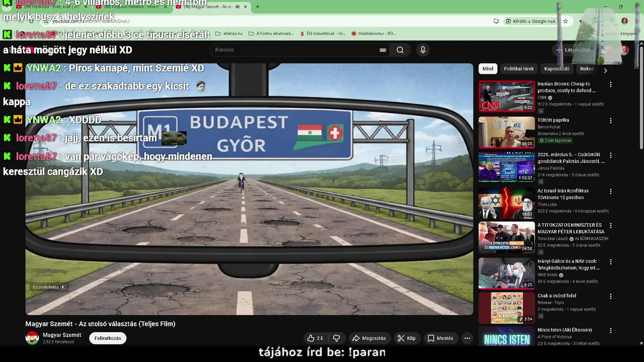Open options menu for the Csütörtöki gondolatok video
The image size is (644, 362).
tap(611, 156)
